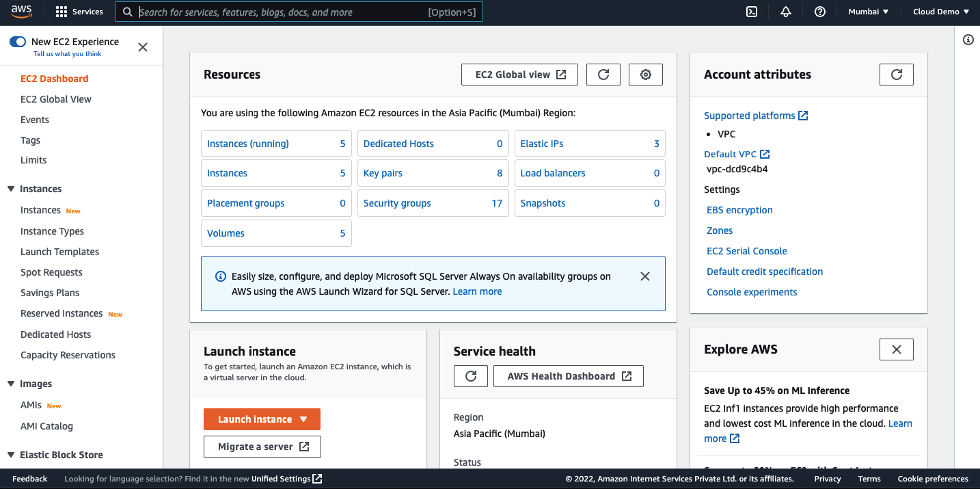Image resolution: width=980 pixels, height=489 pixels.
Task: Dismiss the SQL Server Launch Wizard notice
Action: click(645, 276)
